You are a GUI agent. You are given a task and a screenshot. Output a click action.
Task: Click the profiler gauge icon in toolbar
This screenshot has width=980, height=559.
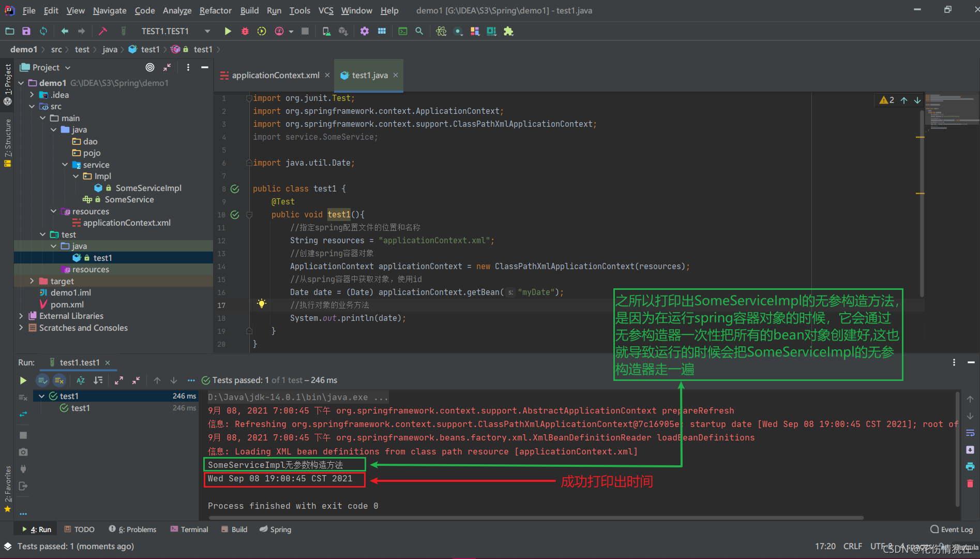279,31
